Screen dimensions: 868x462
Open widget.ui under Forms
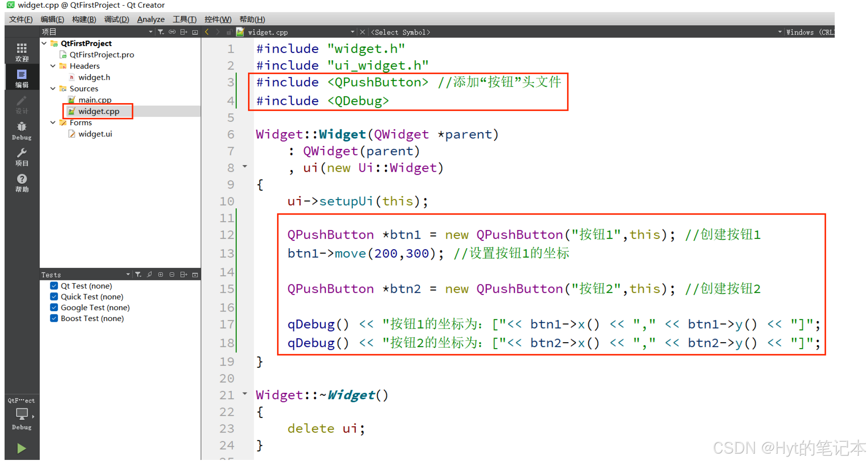coord(95,134)
